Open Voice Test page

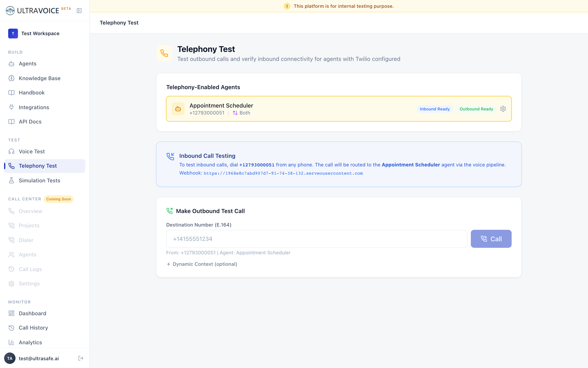(x=45, y=151)
